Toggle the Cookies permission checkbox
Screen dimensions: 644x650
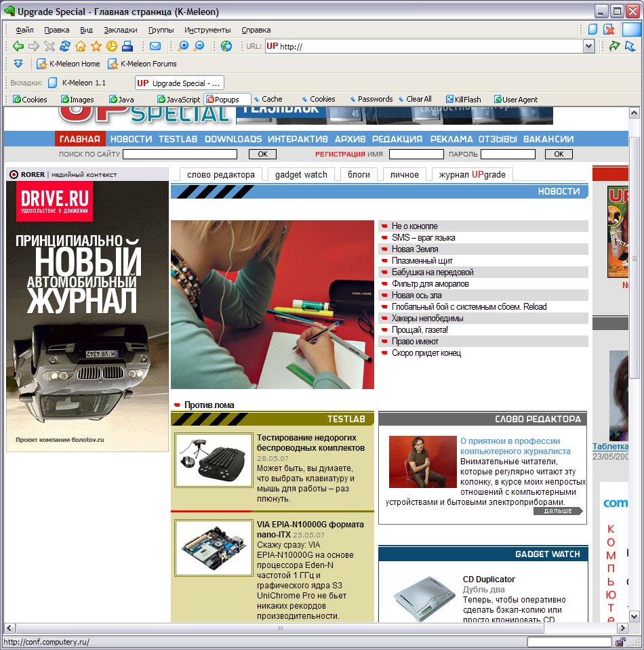(30, 100)
